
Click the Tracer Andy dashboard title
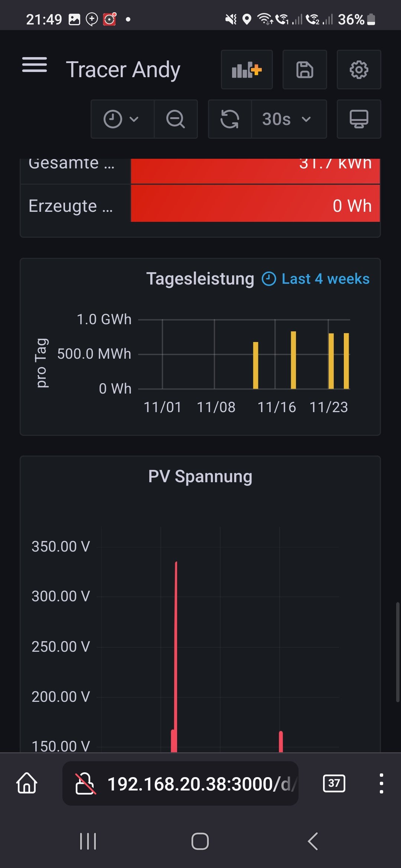(x=123, y=70)
